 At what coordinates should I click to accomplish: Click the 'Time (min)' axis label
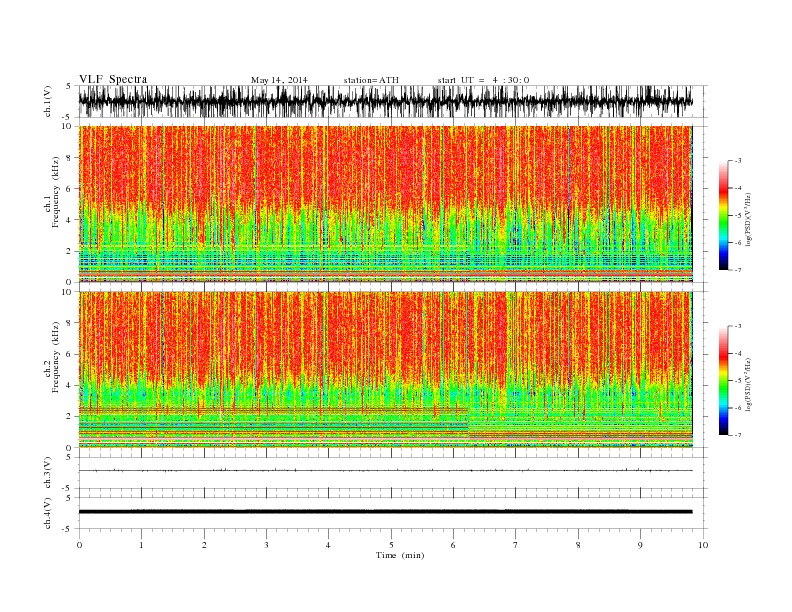400,555
